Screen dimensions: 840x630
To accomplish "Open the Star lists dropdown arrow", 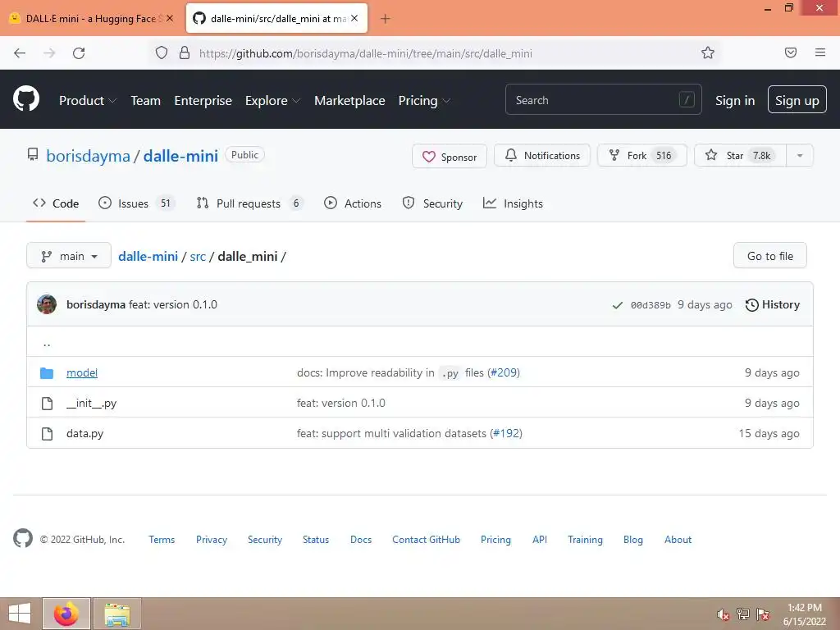I will [800, 156].
